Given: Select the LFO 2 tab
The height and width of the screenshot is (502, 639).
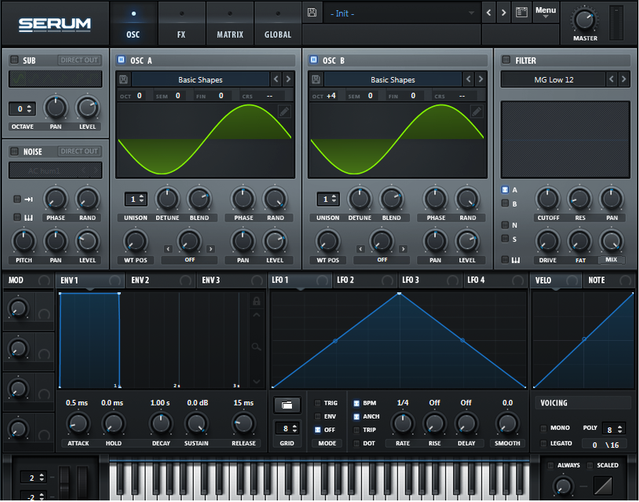Looking at the screenshot, I should tap(345, 280).
